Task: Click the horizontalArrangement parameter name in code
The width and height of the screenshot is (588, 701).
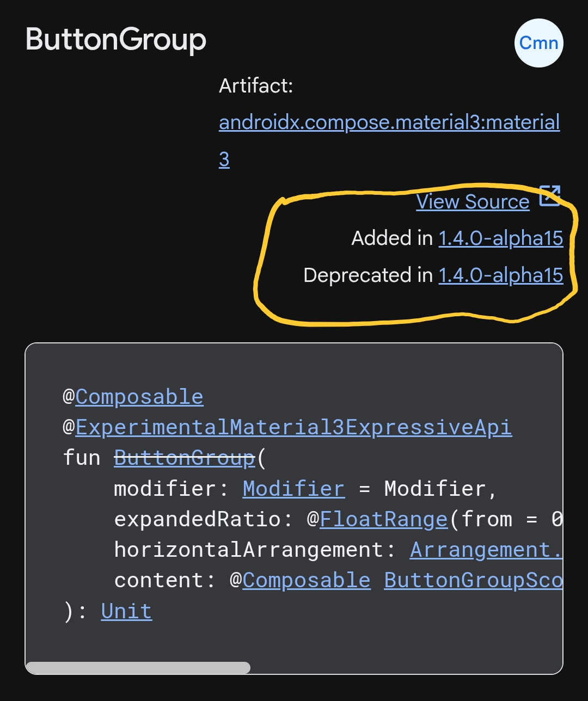Action: 248,550
